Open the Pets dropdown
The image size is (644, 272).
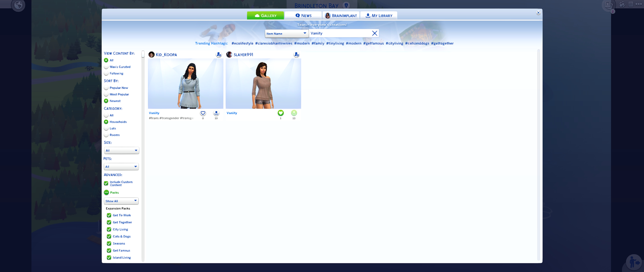point(121,167)
